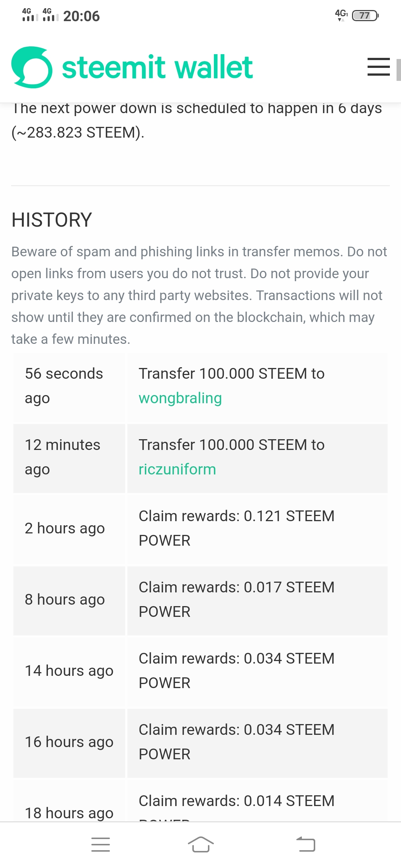Select the 56 seconds ago transfer row
401x868 pixels.
[x=200, y=386]
